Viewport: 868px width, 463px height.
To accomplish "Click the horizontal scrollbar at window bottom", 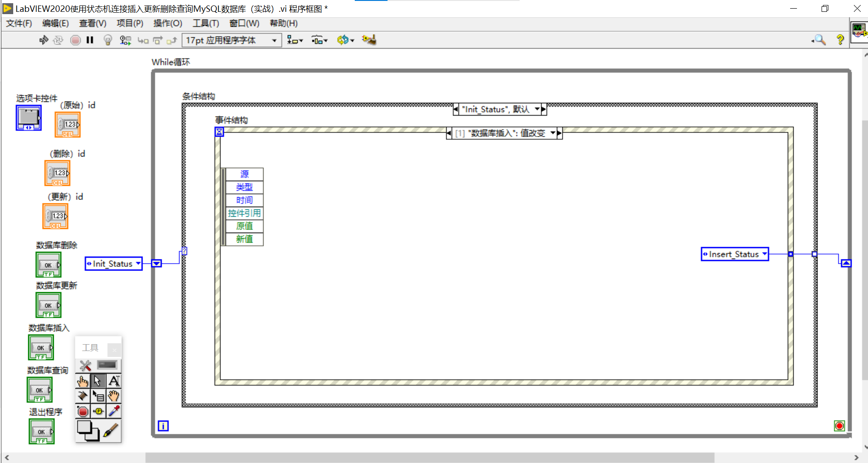I will tap(410, 458).
